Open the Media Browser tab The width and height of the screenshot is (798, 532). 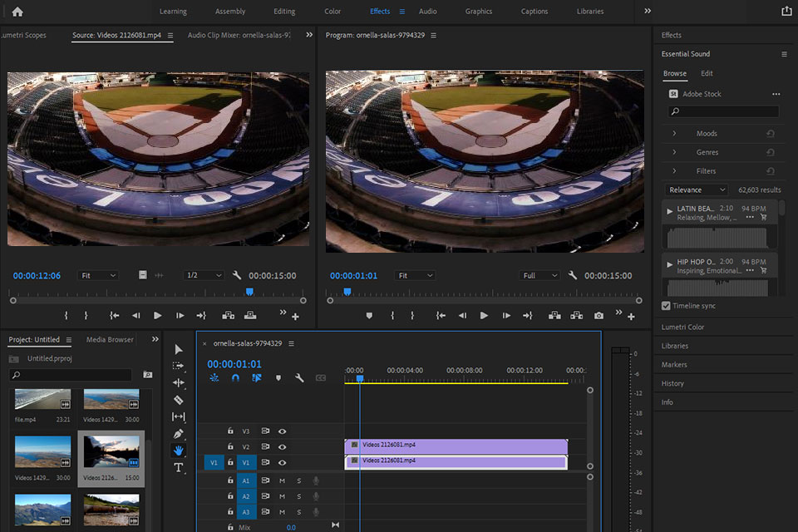110,339
